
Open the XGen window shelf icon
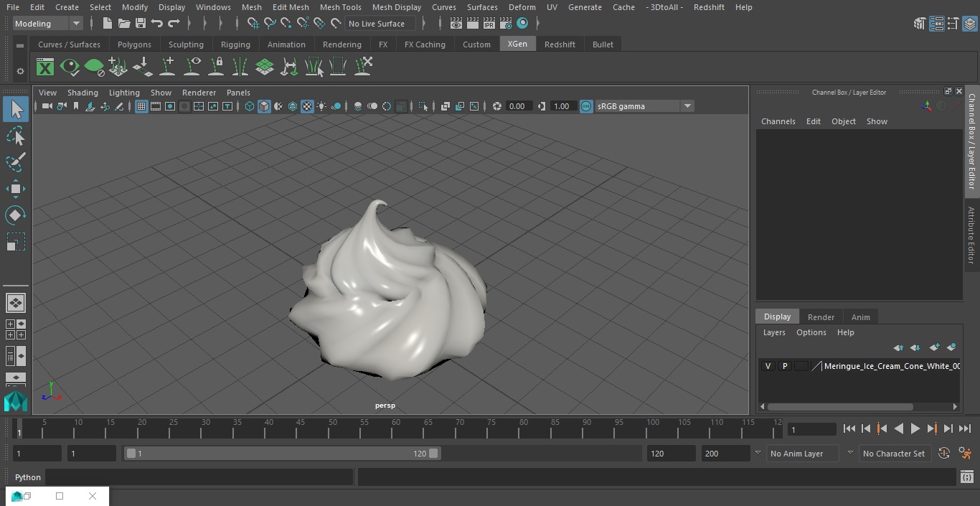coord(45,67)
